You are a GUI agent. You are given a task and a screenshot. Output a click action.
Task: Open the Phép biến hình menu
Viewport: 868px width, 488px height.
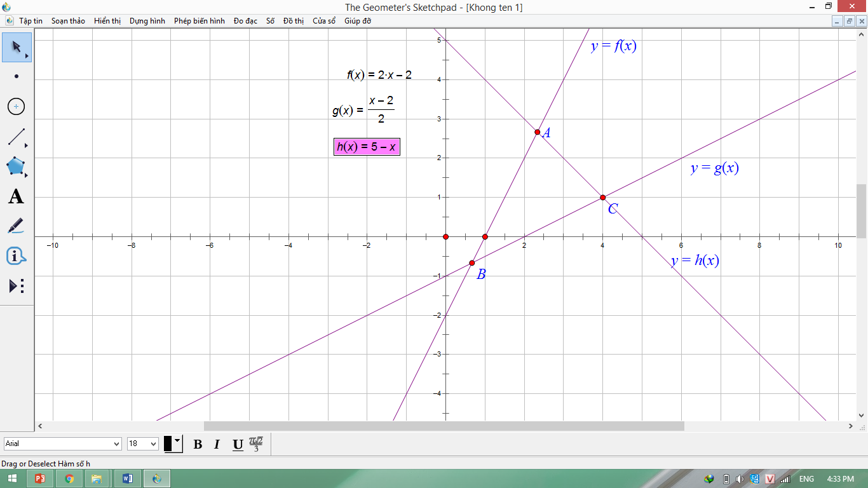click(x=199, y=21)
